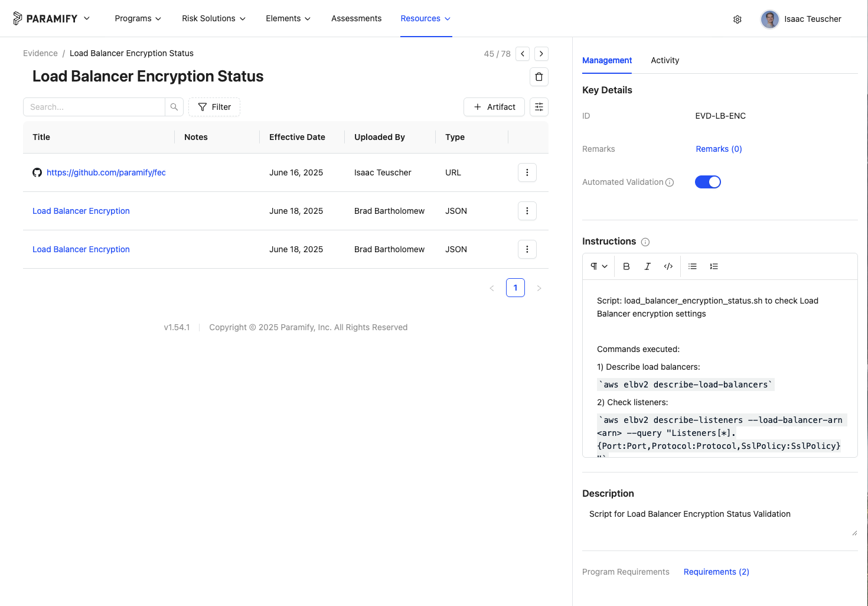Open table column settings sliders icon
The width and height of the screenshot is (868, 606).
(x=539, y=107)
